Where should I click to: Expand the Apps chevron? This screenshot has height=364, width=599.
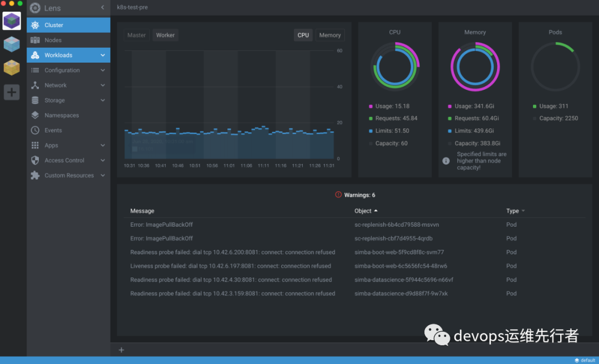tap(103, 145)
